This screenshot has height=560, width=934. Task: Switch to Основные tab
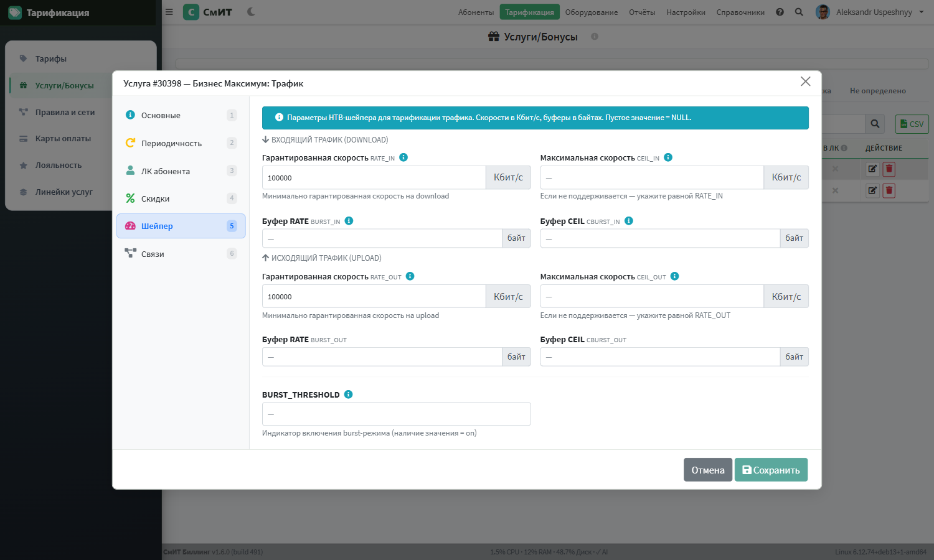pyautogui.click(x=181, y=115)
